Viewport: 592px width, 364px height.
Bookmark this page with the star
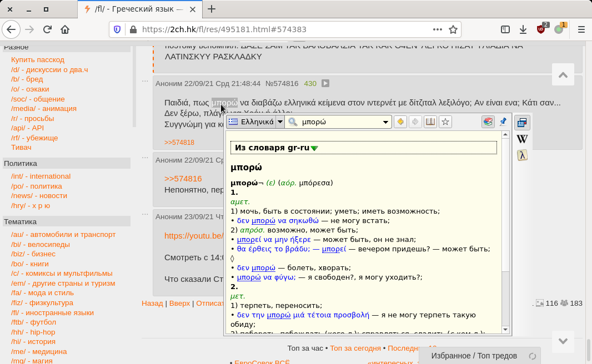click(x=453, y=29)
